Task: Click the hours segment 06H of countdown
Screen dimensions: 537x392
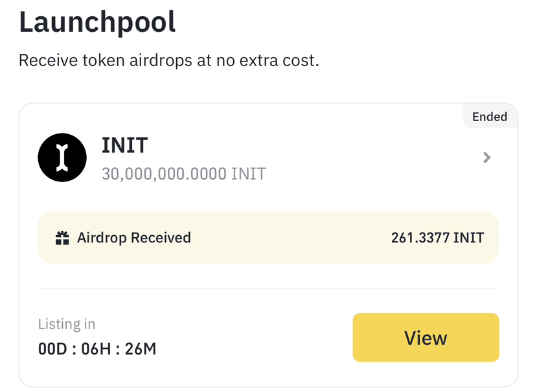Action: tap(96, 349)
